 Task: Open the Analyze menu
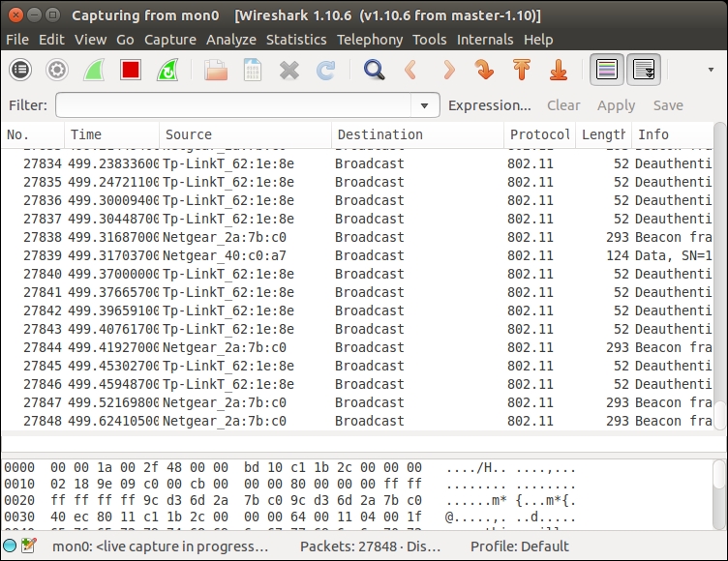(231, 40)
